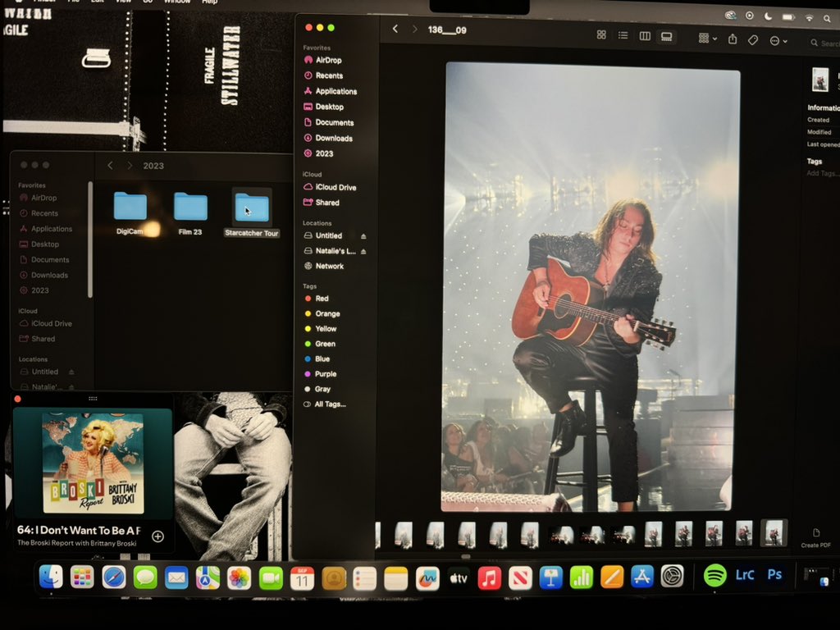Image resolution: width=840 pixels, height=630 pixels.
Task: Toggle Focus moon icon in menu bar
Action: click(x=768, y=16)
